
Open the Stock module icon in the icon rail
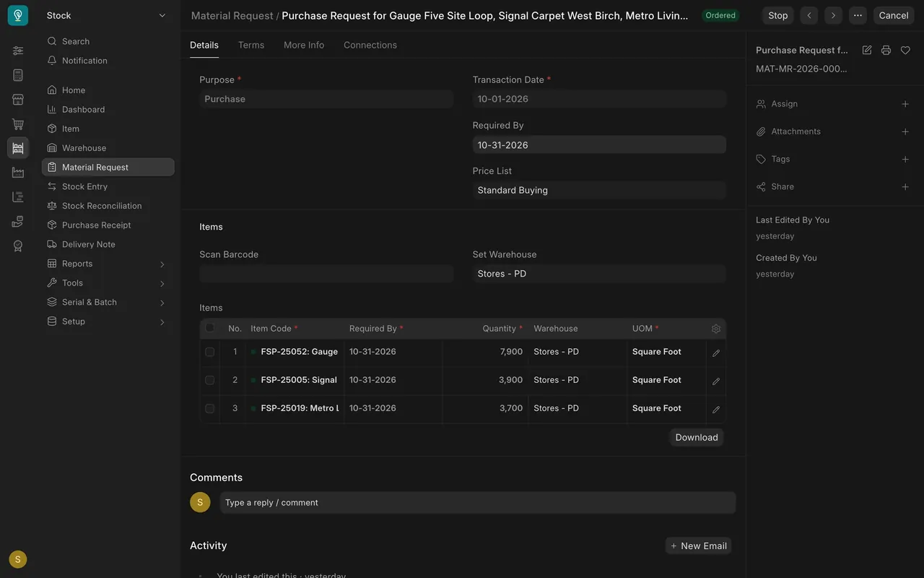(18, 148)
